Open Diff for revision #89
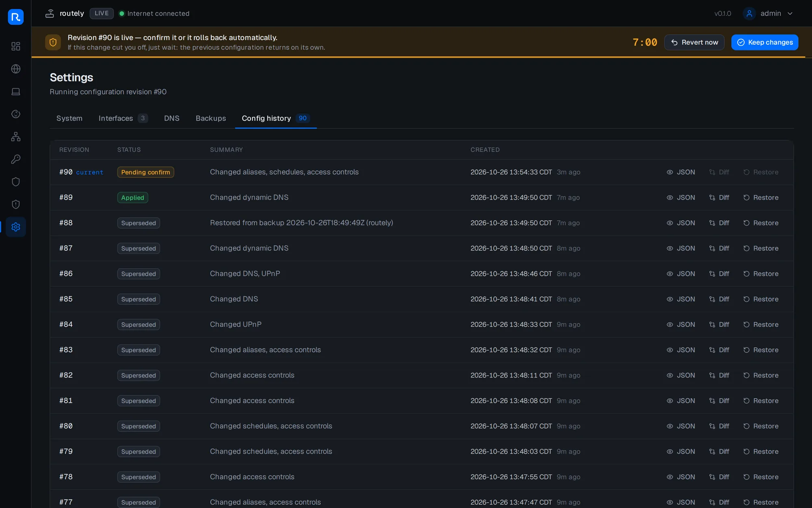Screen dimensions: 812x508 point(719,198)
